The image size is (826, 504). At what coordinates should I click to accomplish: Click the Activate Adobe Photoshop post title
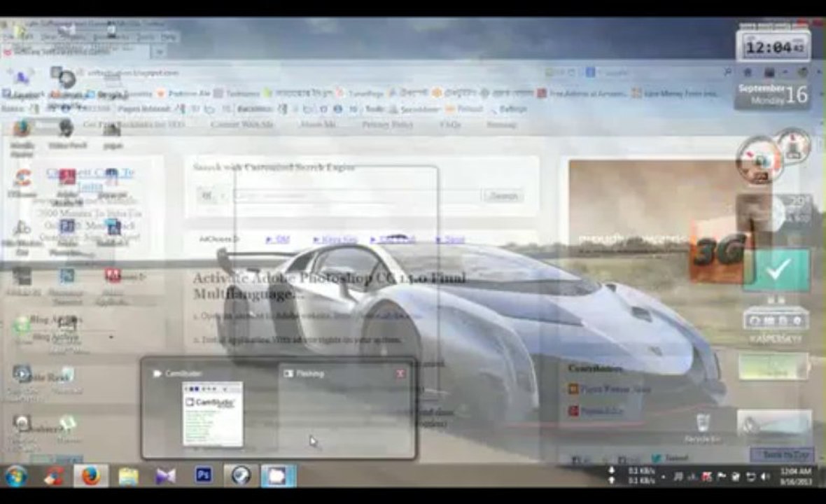(x=329, y=286)
